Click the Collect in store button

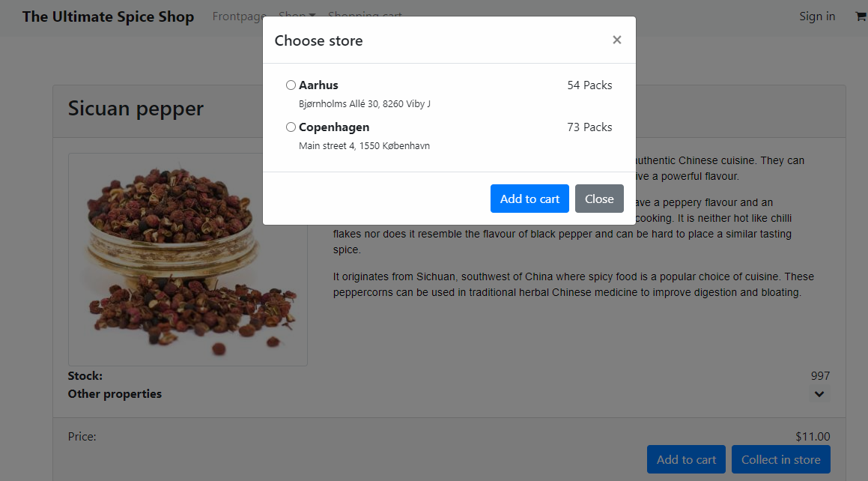click(x=780, y=459)
